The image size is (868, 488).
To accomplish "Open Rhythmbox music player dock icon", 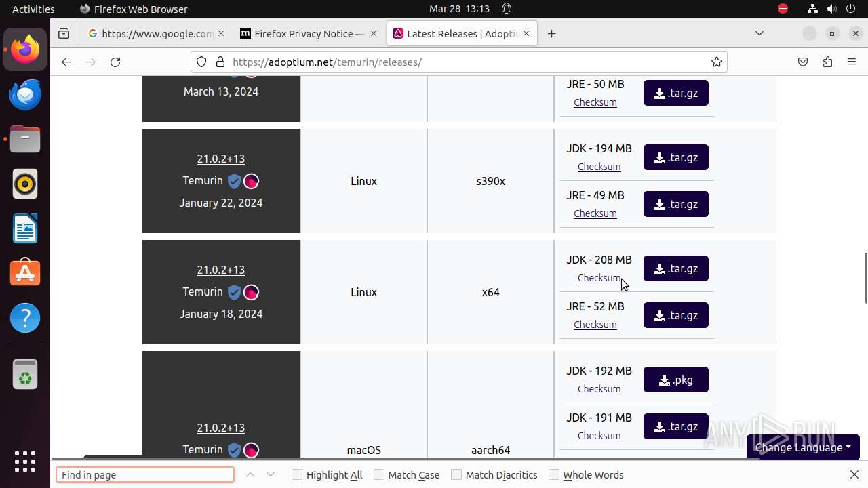I will [25, 184].
